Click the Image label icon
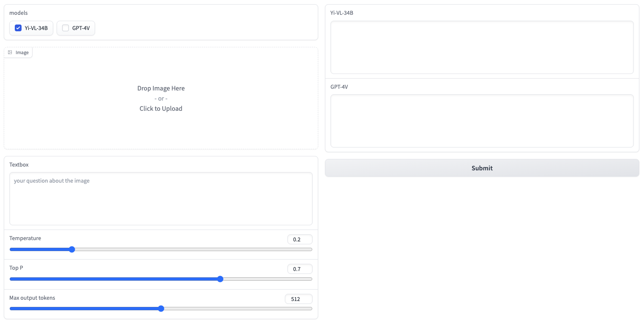Screen dimensions: 644x331 (10, 52)
